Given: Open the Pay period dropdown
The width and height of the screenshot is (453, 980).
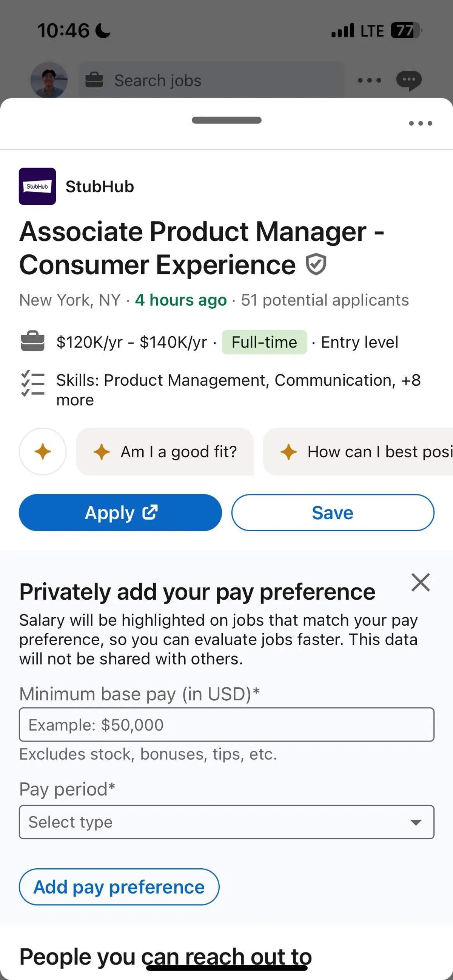Looking at the screenshot, I should (x=226, y=822).
